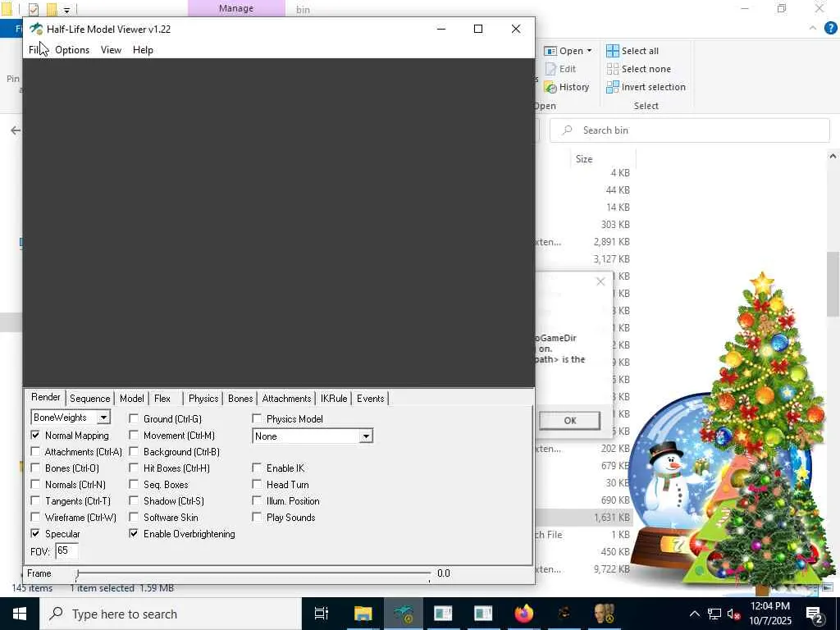Enable the Seq. Boxes checkbox

pyautogui.click(x=134, y=484)
